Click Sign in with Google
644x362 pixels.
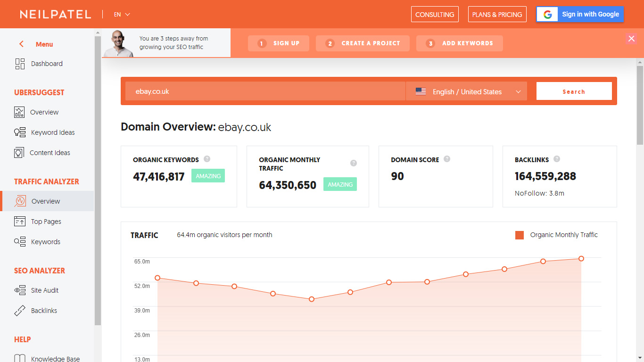580,14
